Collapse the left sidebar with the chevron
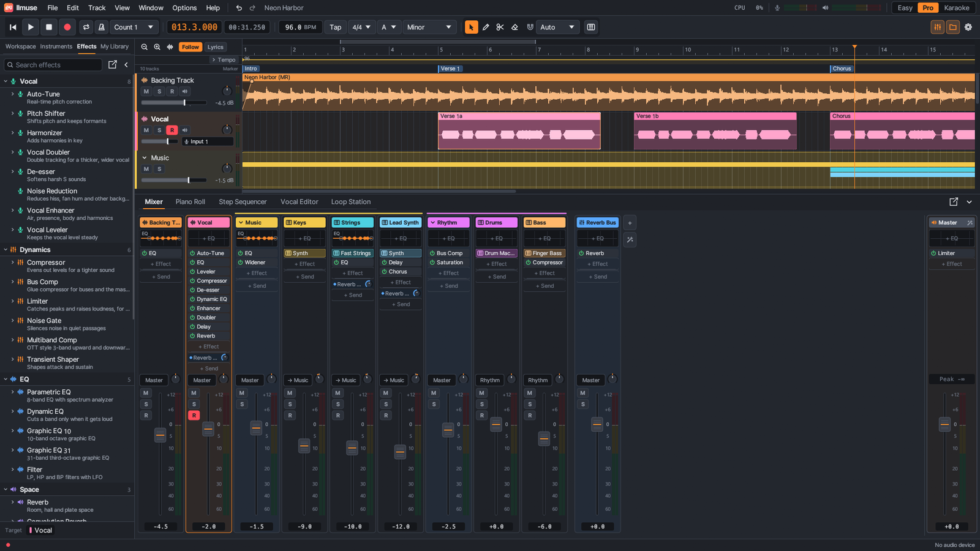This screenshot has width=980, height=551. coord(126,64)
